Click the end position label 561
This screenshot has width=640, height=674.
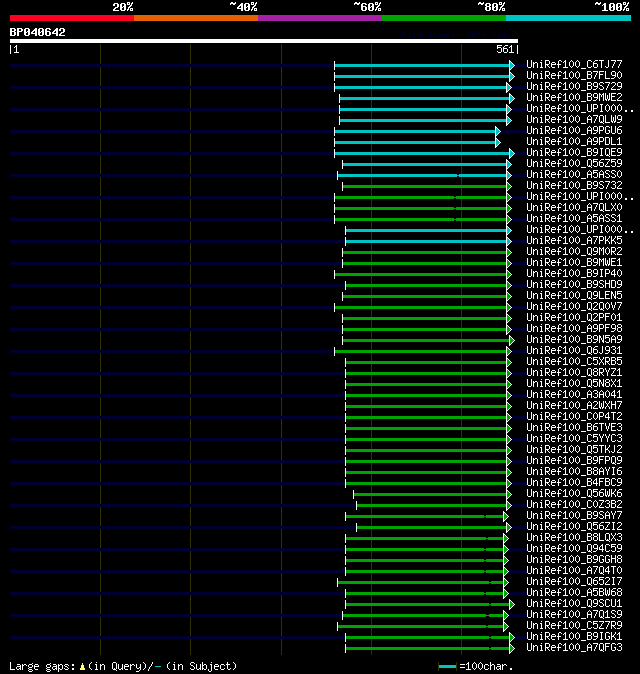point(505,49)
